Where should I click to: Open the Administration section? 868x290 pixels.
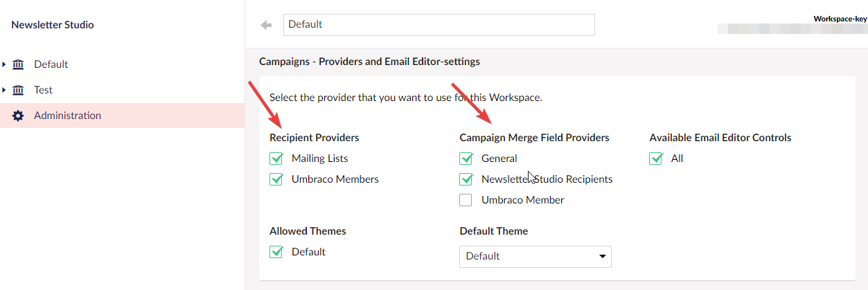tap(67, 116)
